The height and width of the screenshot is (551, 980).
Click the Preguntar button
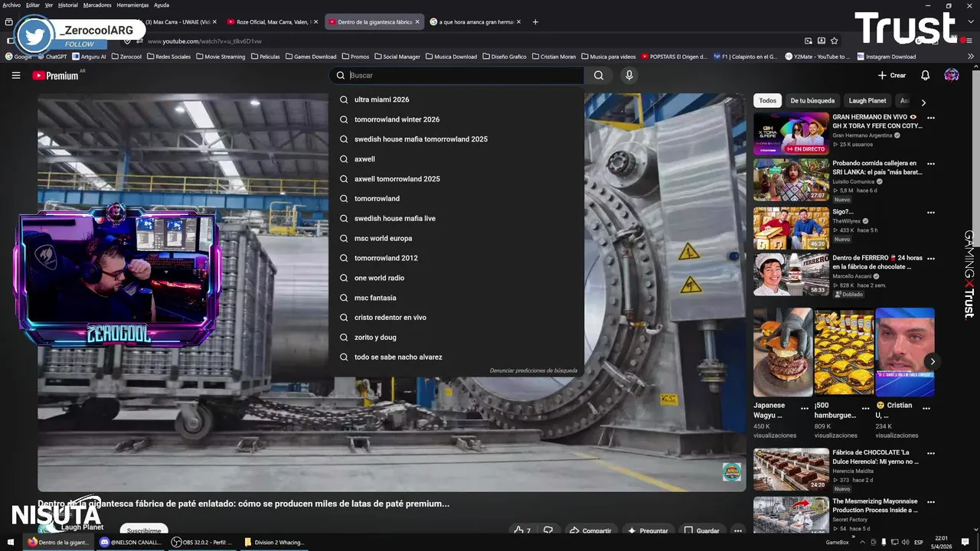[x=648, y=530]
